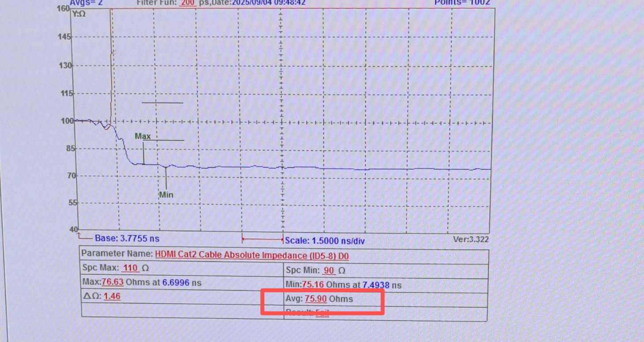Click the red scale bracket beside Scale
Image resolution: width=644 pixels, height=342 pixels.
pyautogui.click(x=262, y=240)
